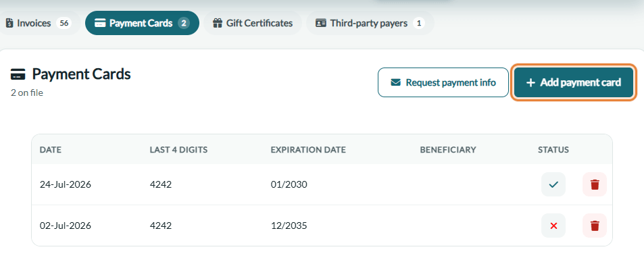Click gift icon in Gift Certificates tab
The image size is (644, 264).
tap(218, 23)
